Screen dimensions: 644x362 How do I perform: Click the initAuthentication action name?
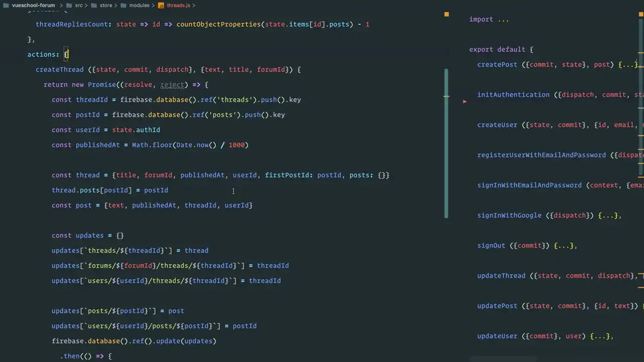513,95
